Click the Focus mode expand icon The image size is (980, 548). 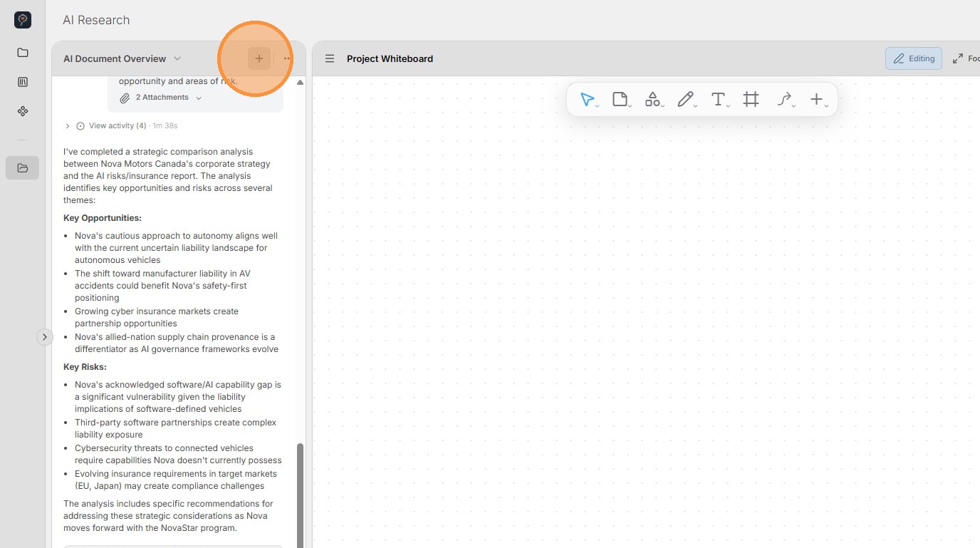pos(958,58)
